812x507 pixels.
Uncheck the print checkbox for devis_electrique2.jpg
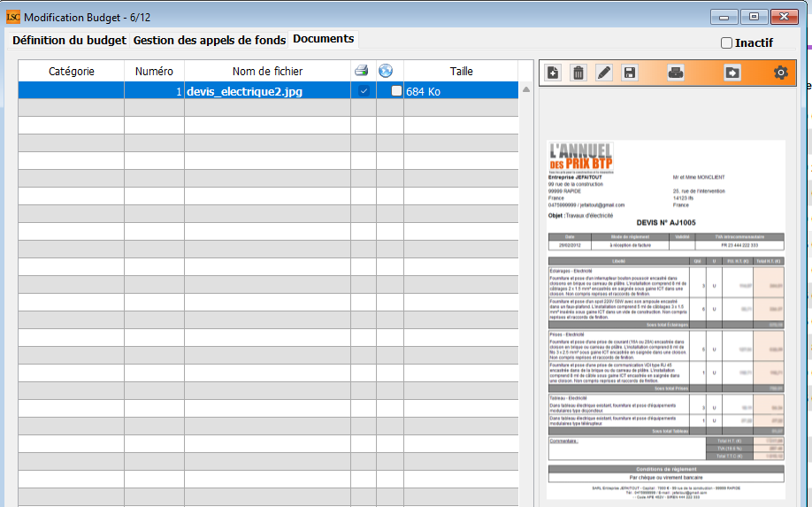364,91
